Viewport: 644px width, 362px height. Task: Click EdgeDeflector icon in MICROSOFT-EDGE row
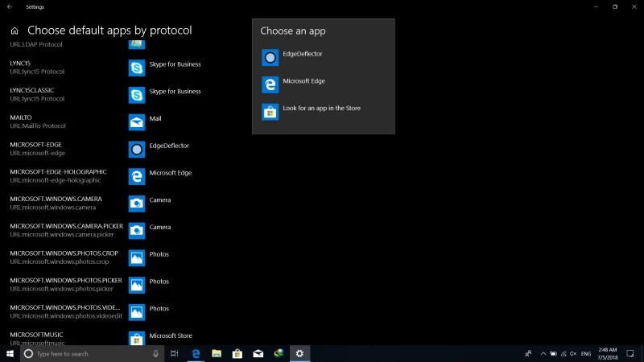click(137, 150)
